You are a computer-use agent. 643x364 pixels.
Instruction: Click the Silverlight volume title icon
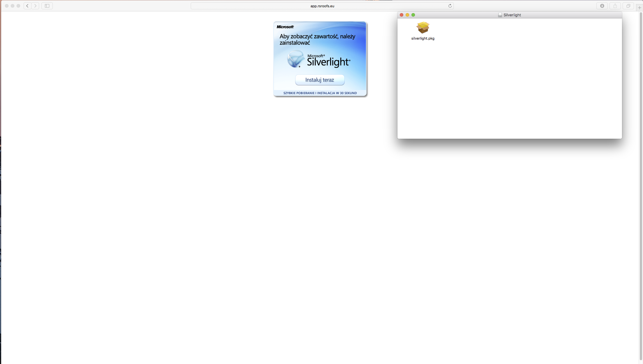coord(500,15)
